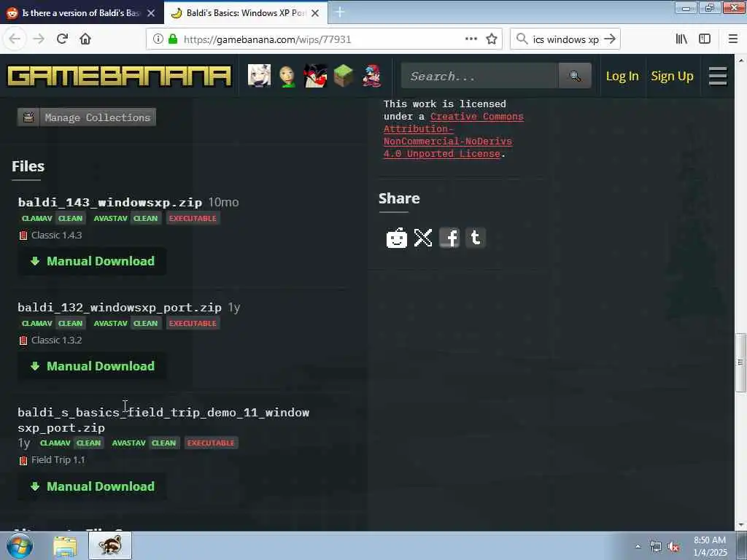Click the Files section heading
Screen dimensions: 747x560
point(28,166)
